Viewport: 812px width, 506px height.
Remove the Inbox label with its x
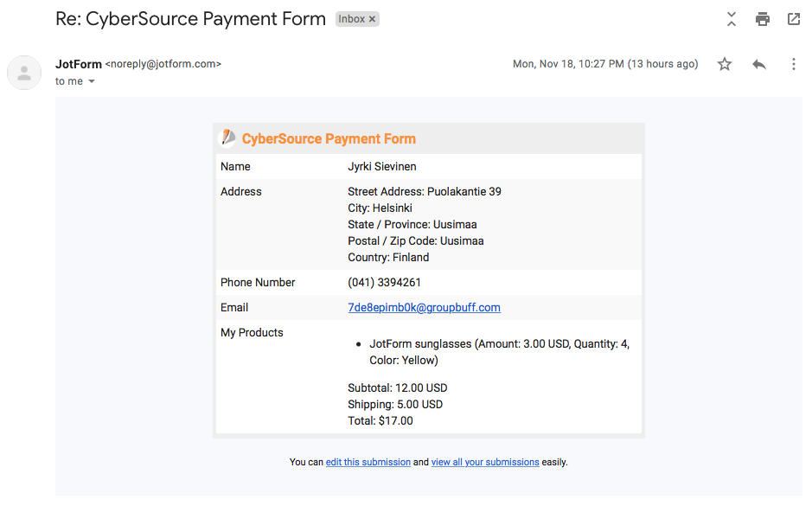point(373,19)
